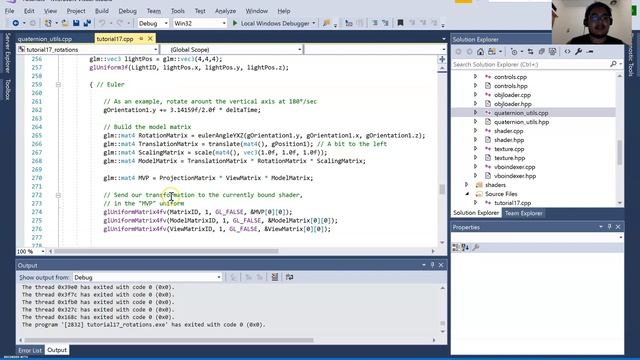Click the Save All toolbar icon

(x=87, y=23)
